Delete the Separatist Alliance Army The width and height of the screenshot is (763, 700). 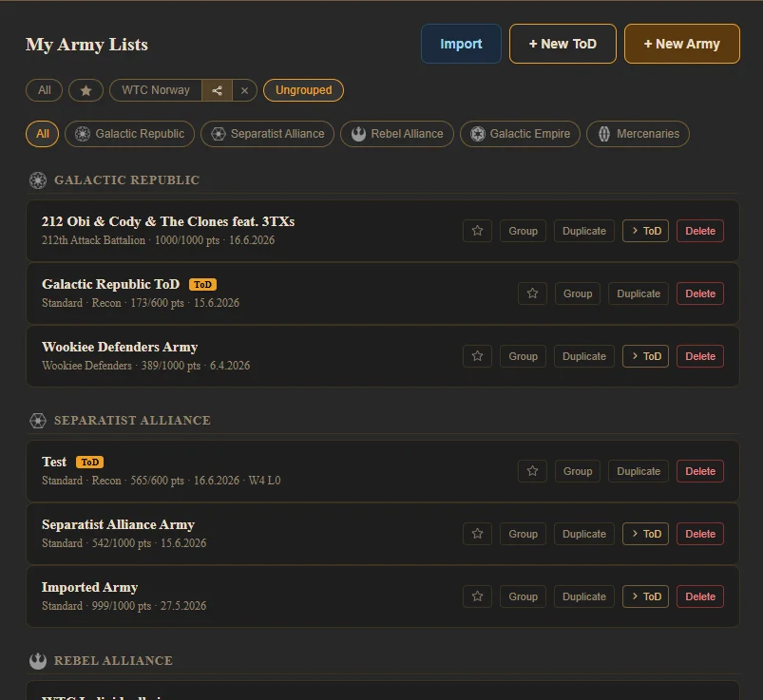coord(700,534)
